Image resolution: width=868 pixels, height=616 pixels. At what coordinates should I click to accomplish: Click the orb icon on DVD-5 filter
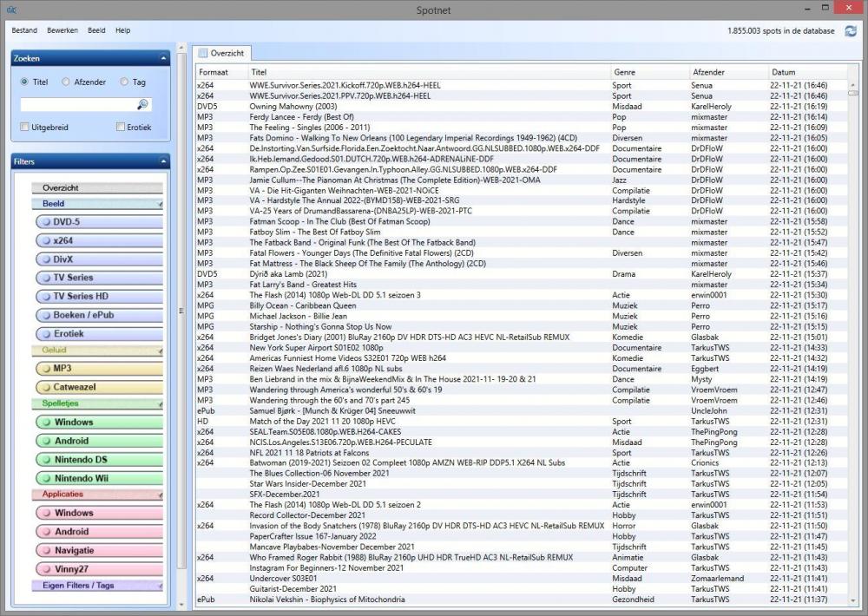[43, 222]
